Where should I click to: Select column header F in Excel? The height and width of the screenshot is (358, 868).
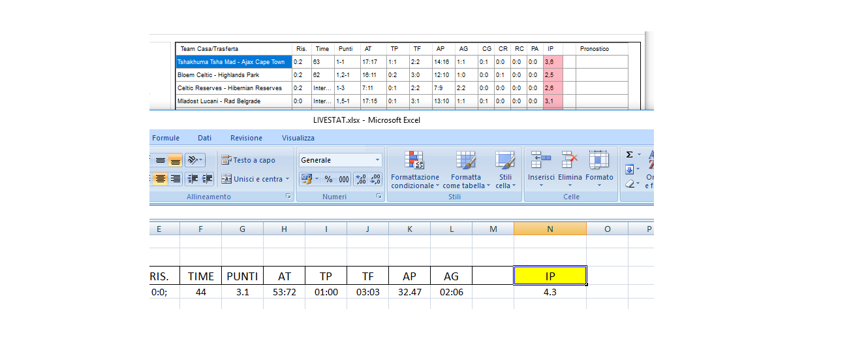201,228
